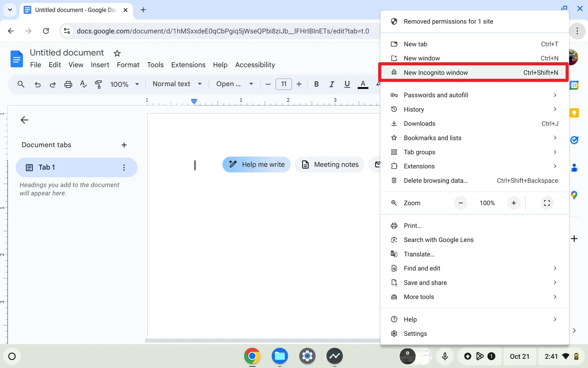Click the address bar URL
Screen dimensions: 588x368
coord(223,31)
